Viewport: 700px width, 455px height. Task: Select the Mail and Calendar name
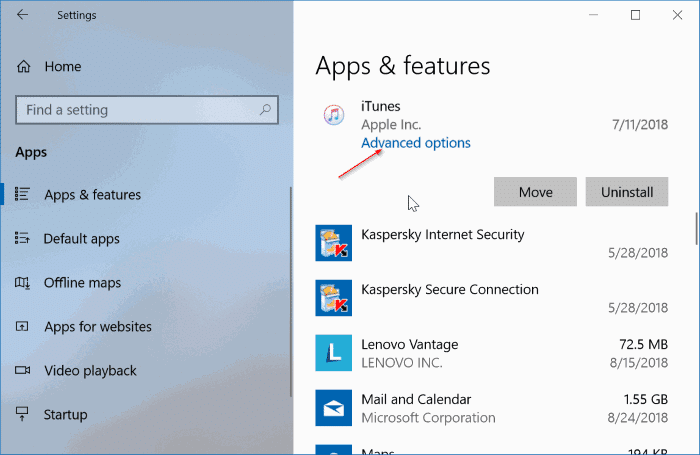(x=416, y=399)
